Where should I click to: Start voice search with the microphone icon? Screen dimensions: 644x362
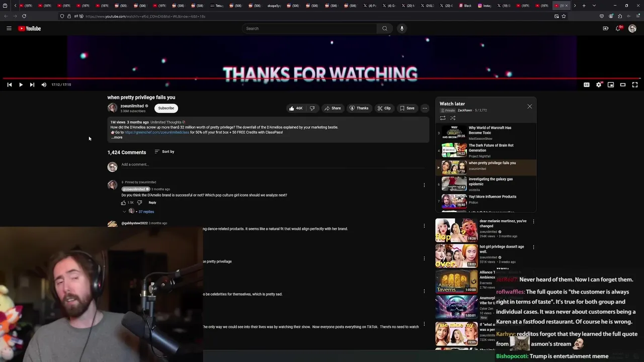(401, 29)
